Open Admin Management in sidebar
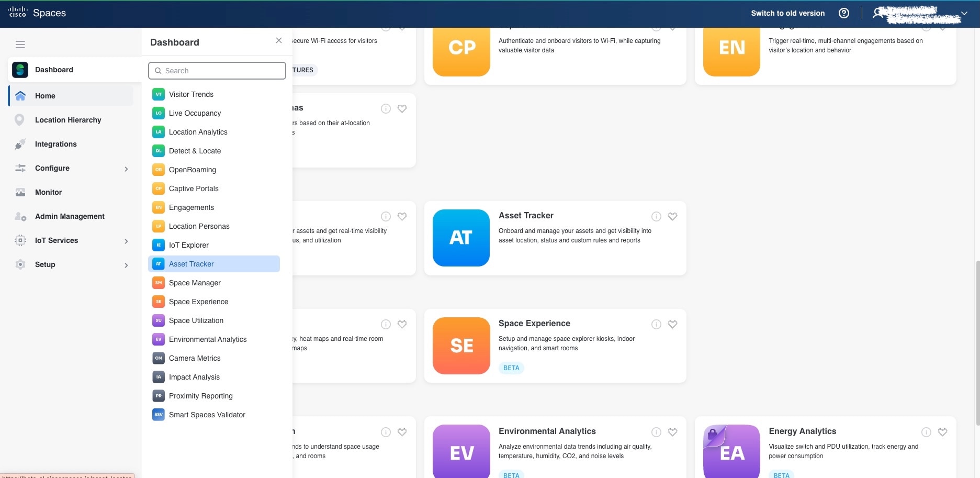 70,216
